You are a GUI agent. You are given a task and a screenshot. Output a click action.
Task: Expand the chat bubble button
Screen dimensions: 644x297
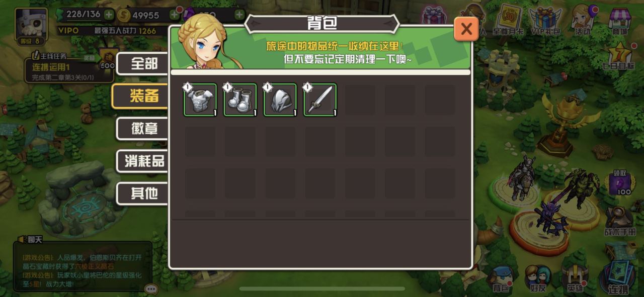pos(151,289)
